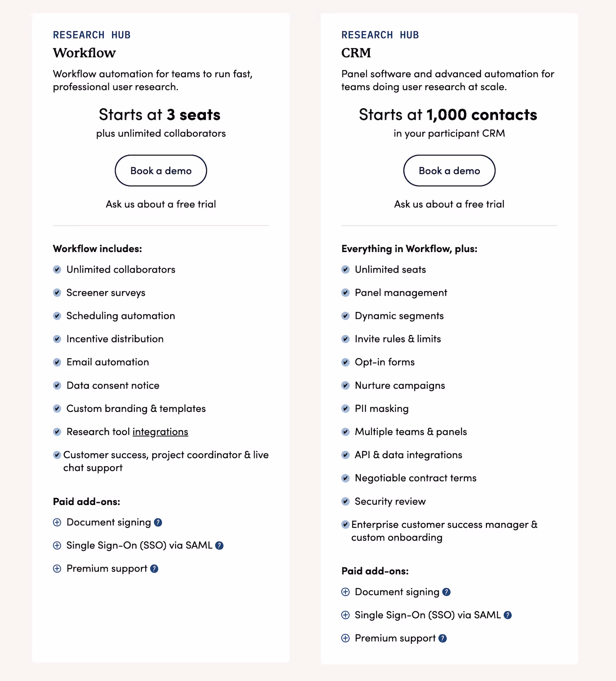The width and height of the screenshot is (616, 681).
Task: Click the help icon beside Single Sign-On (SSO)
Action: click(x=220, y=545)
